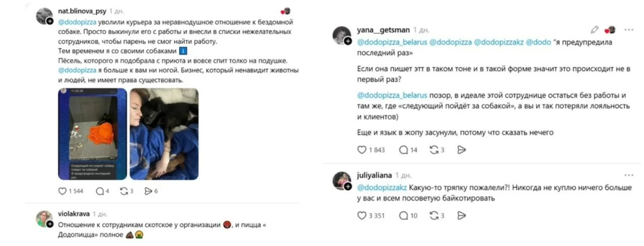644x246 pixels.
Task: Like yana__getsman's post with 1 843 likes
Action: click(361, 150)
